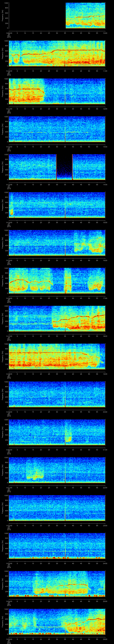Click the 9:23:00 spectrogram panel

tap(57, 546)
